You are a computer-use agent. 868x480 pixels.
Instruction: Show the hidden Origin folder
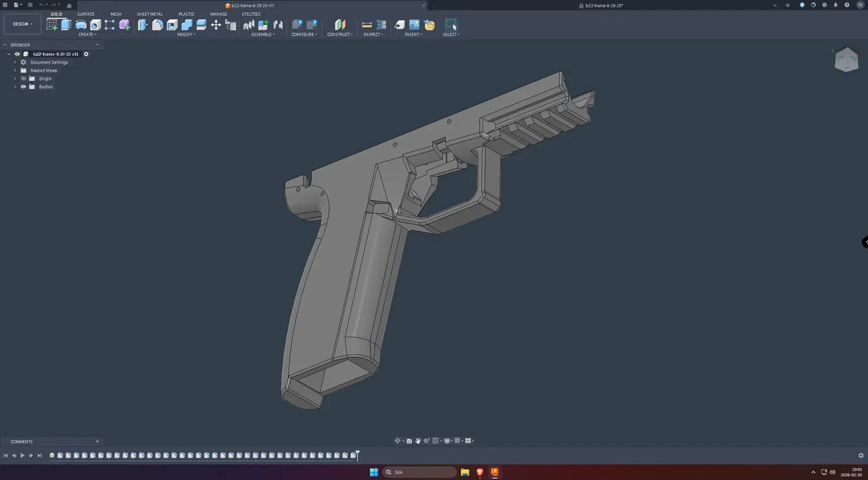pos(23,79)
